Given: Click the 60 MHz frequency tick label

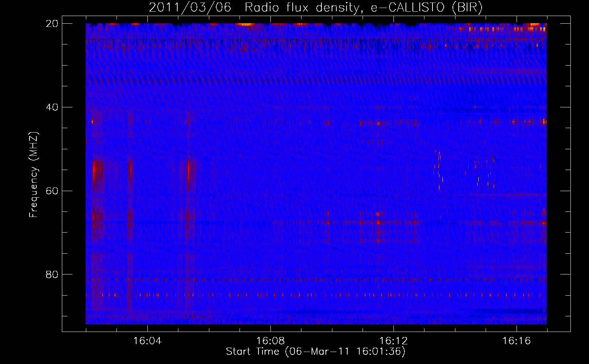Looking at the screenshot, I should [x=52, y=191].
